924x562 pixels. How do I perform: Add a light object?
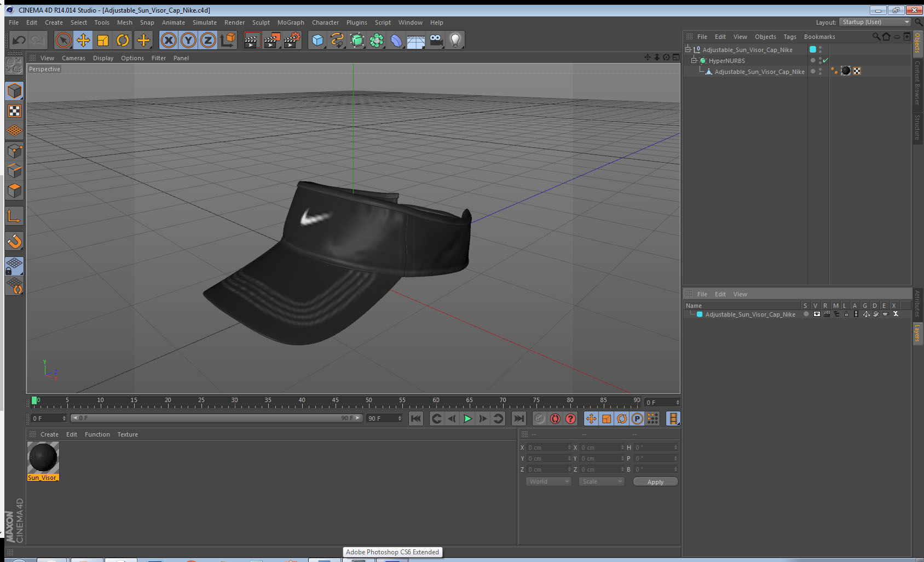455,40
